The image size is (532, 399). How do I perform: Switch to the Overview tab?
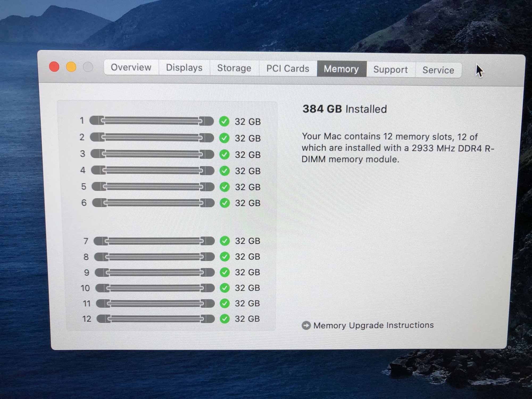[x=131, y=68]
